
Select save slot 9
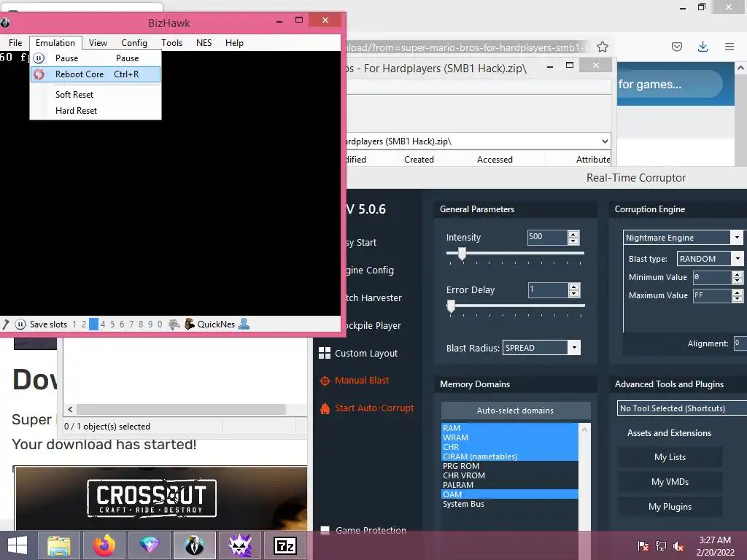150,324
